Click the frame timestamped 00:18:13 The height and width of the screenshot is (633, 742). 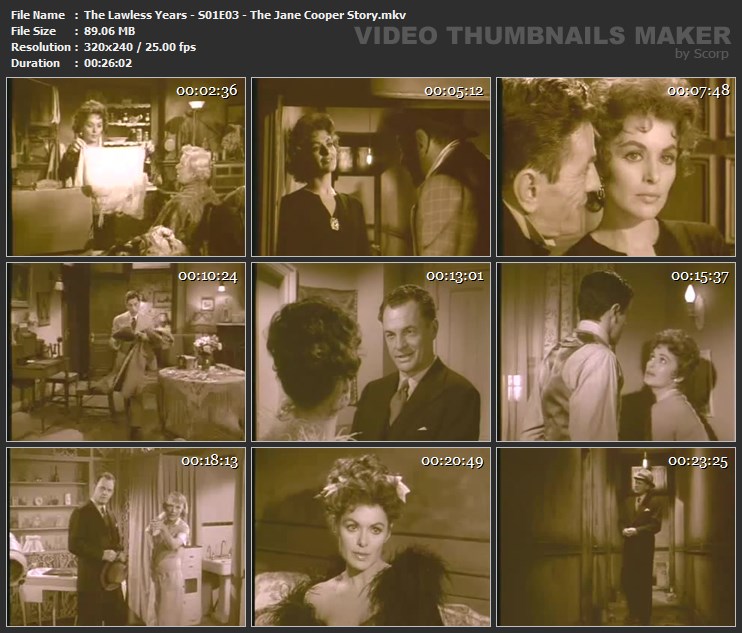coord(126,537)
